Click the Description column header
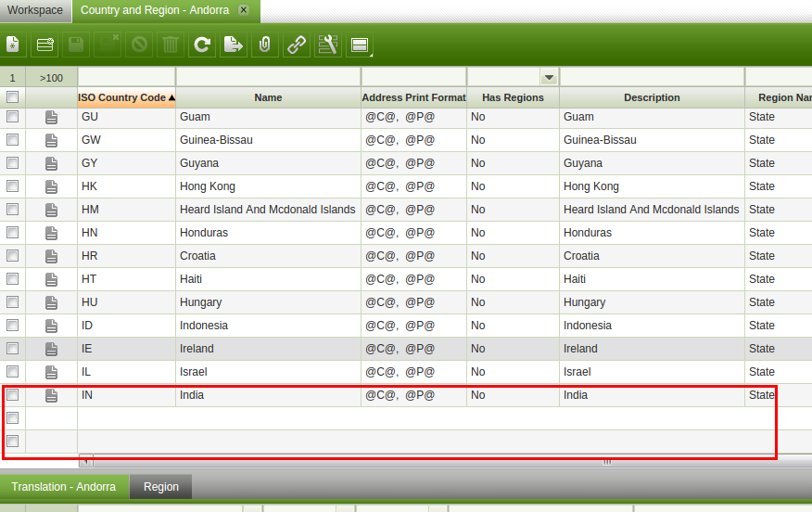Viewport: 812px width, 512px height. pos(652,97)
